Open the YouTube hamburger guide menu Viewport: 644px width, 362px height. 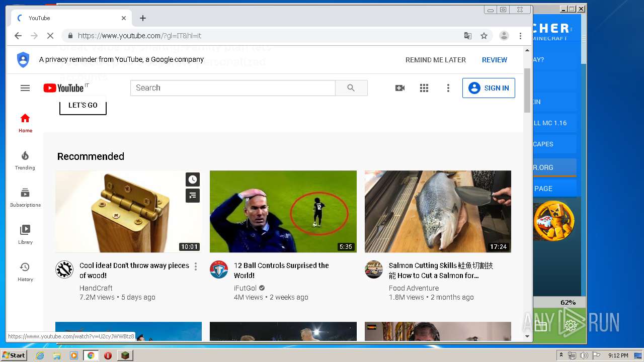coord(25,88)
